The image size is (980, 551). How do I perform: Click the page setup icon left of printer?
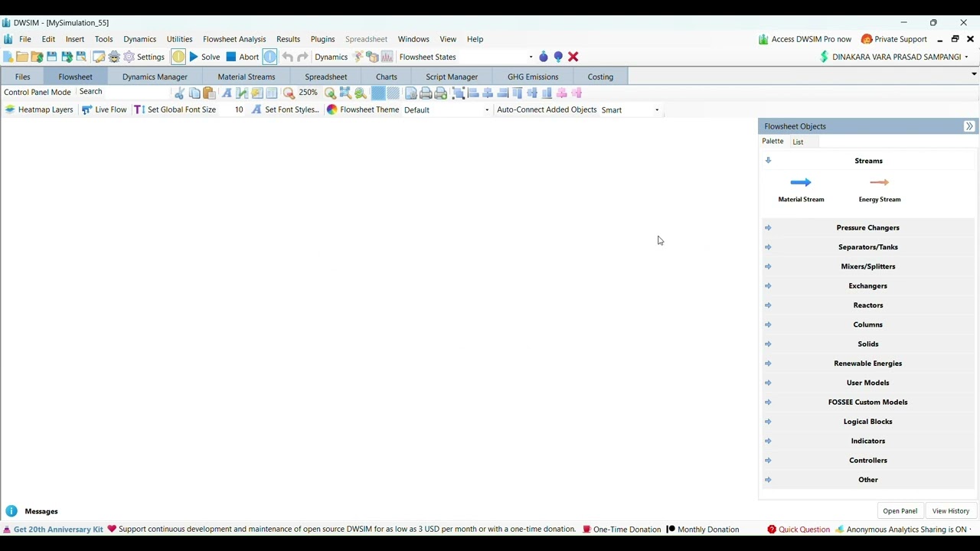point(411,93)
